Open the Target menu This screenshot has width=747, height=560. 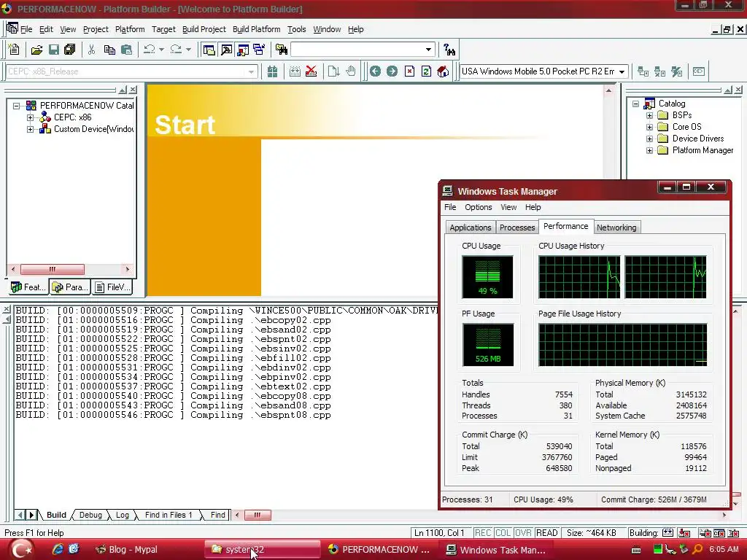(x=163, y=29)
